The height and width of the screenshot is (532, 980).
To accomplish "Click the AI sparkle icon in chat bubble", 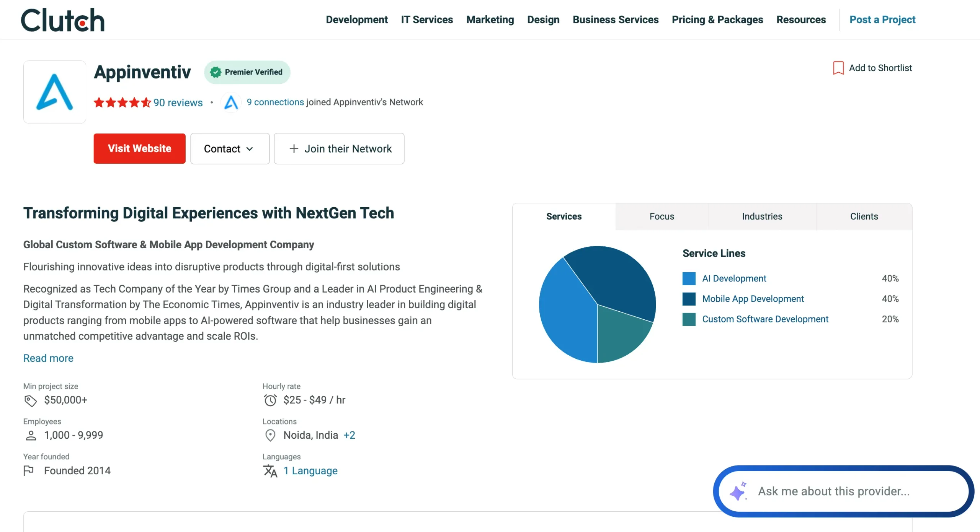I will click(x=738, y=491).
